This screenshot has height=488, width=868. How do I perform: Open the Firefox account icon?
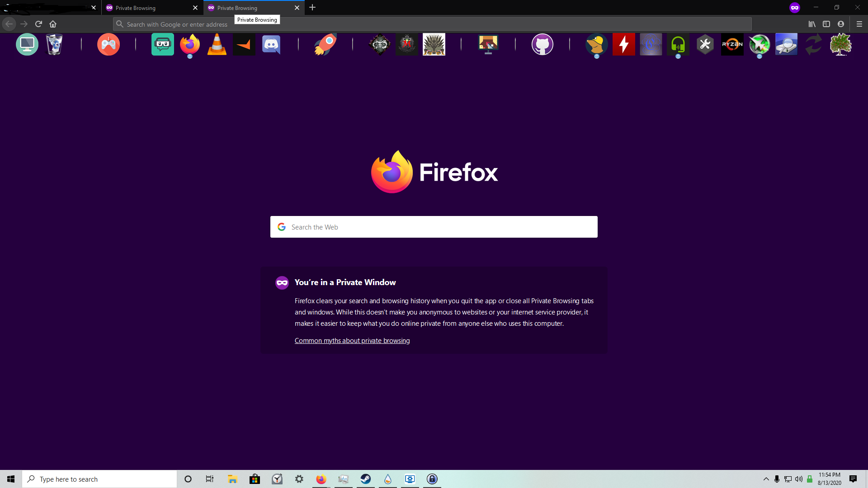click(841, 24)
